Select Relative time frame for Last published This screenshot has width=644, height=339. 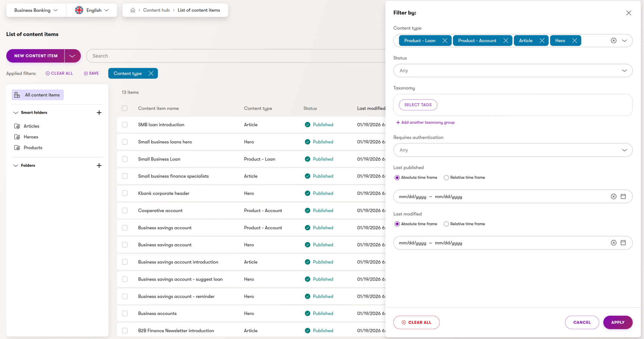[446, 177]
